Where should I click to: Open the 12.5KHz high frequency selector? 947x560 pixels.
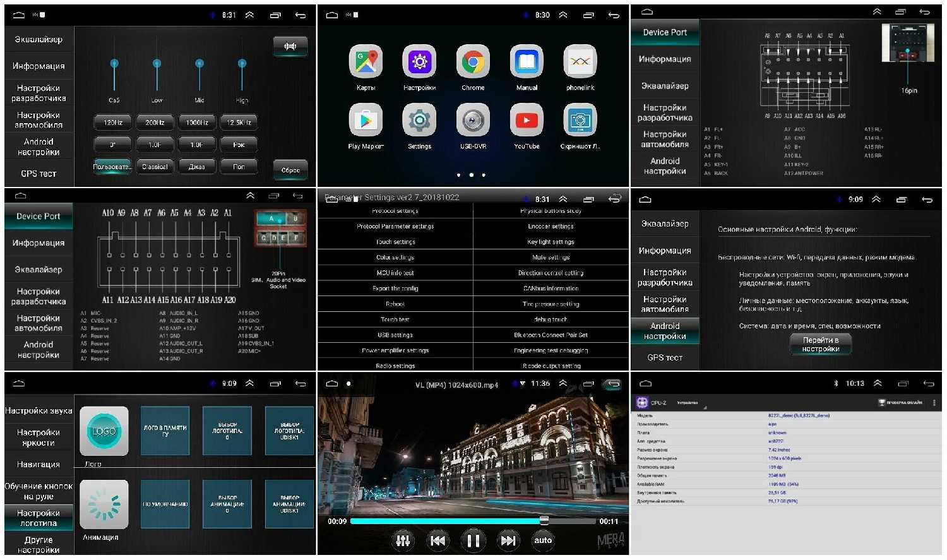click(239, 122)
